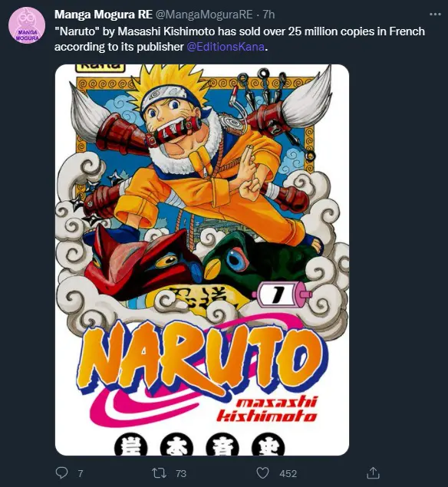Retweet using the retweet arrows icon
The width and height of the screenshot is (448, 487).
pos(160,473)
